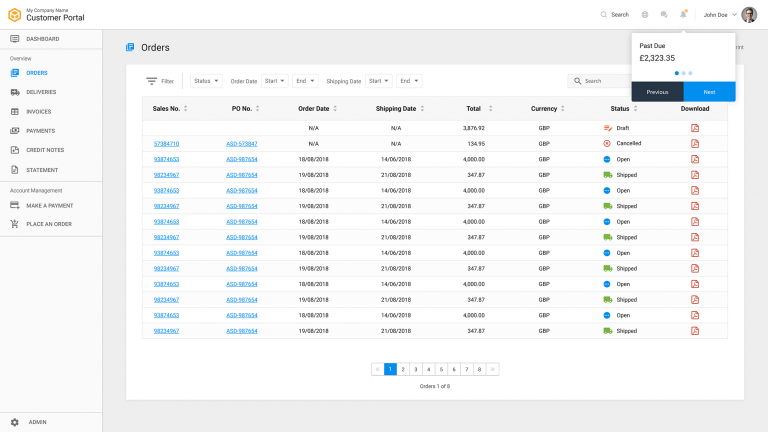Click Next in Past Due popup

coord(709,91)
